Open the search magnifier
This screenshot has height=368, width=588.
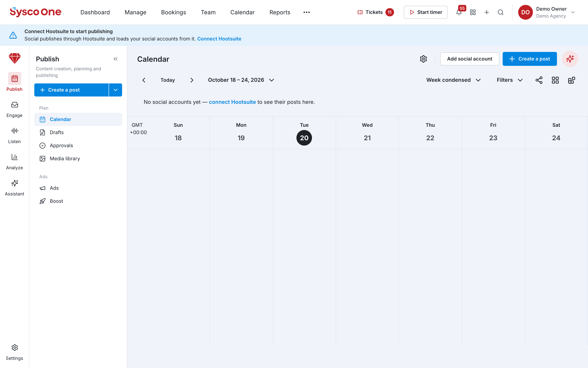click(501, 12)
